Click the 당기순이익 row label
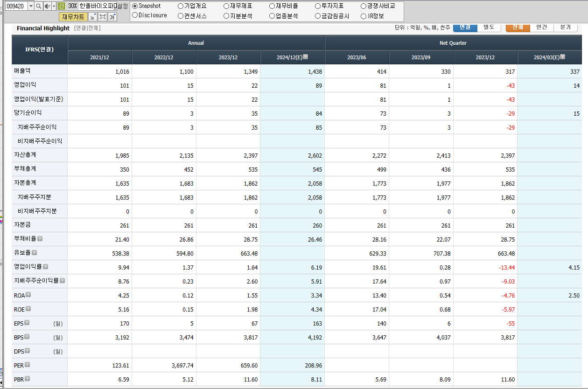The image size is (588, 389). [28, 113]
